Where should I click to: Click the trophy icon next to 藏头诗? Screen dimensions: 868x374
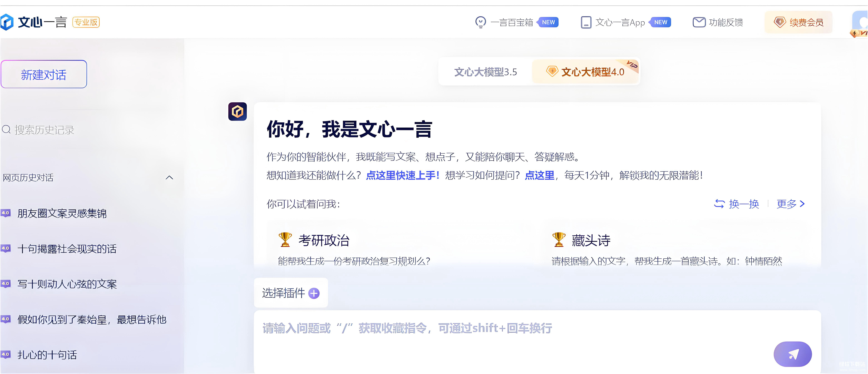(559, 240)
